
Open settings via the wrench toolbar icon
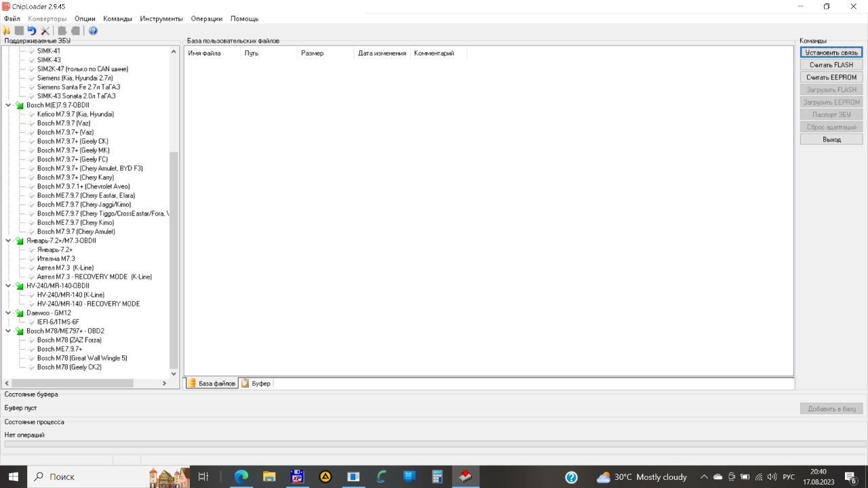pos(45,30)
